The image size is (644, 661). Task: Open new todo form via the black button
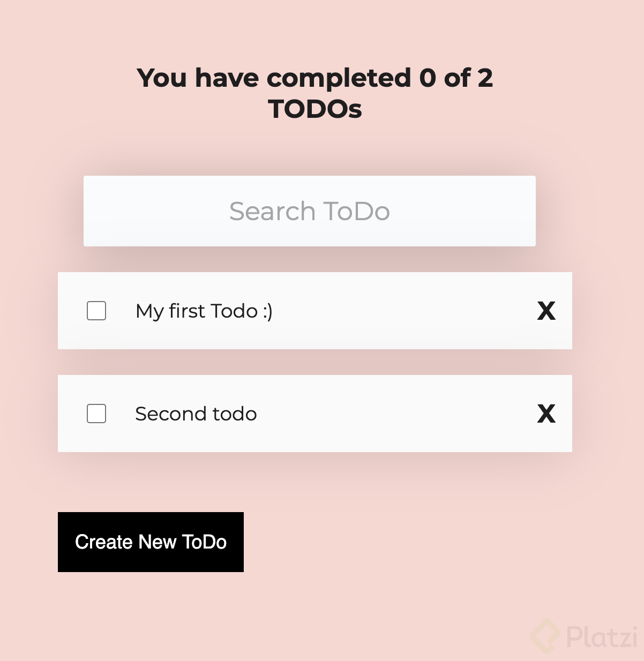(x=151, y=542)
